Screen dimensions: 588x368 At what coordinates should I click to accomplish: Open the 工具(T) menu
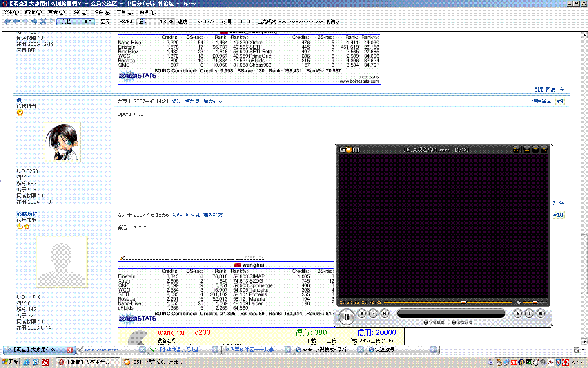pos(125,12)
